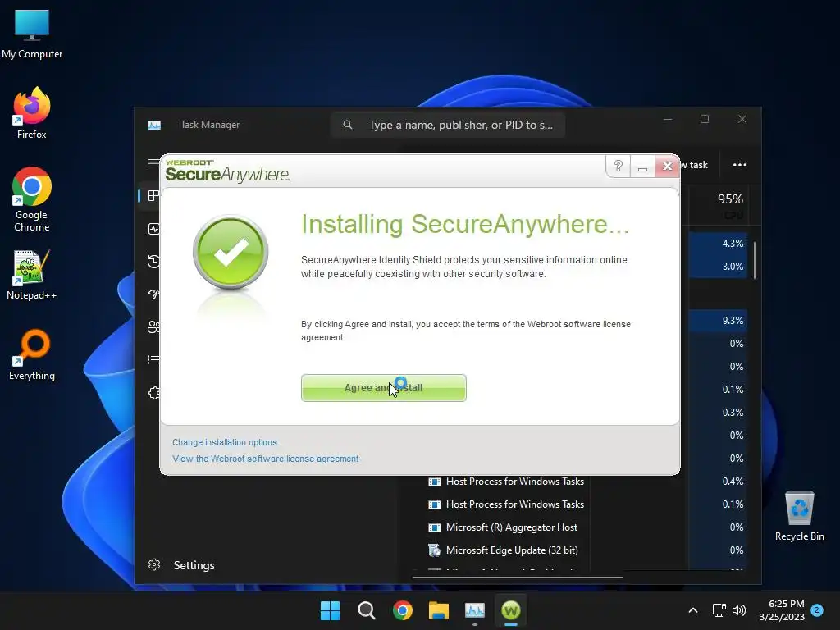View the Webroot software license agreement
The width and height of the screenshot is (840, 630).
click(265, 459)
